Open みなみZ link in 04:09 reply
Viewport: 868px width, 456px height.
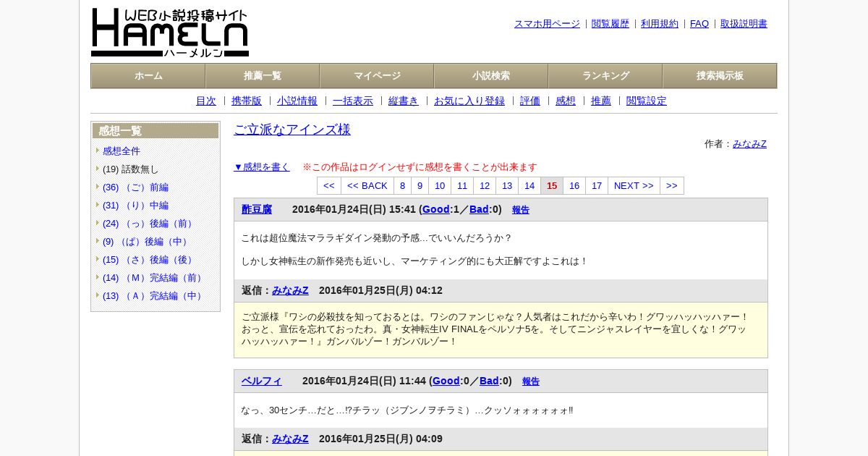(x=290, y=439)
